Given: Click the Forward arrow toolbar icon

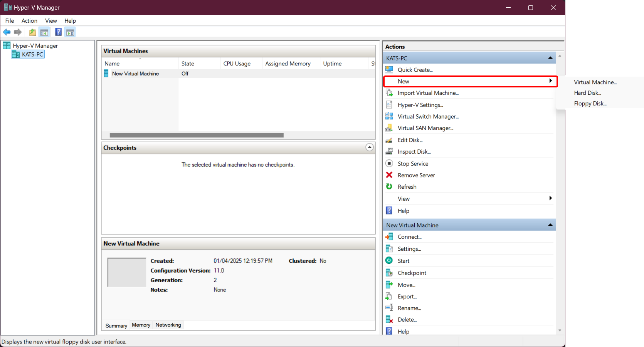Looking at the screenshot, I should pos(17,32).
